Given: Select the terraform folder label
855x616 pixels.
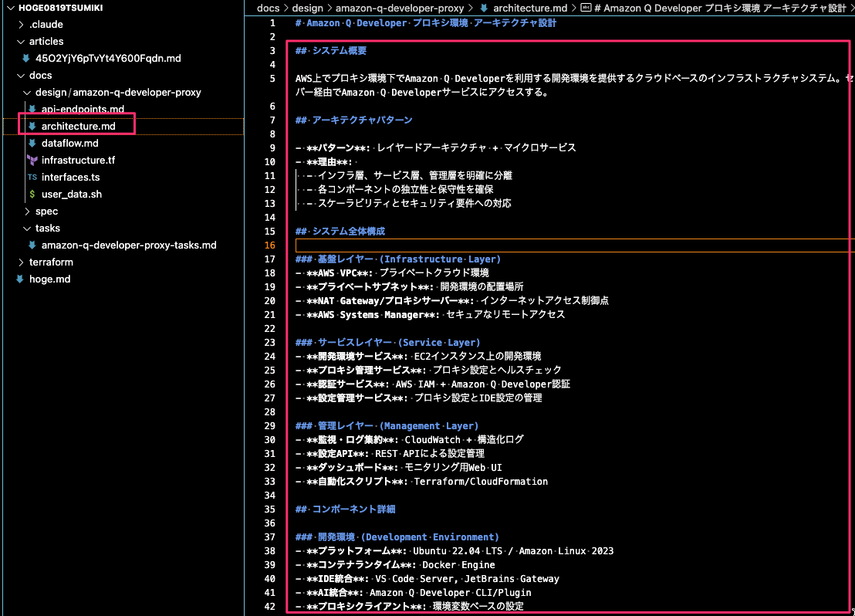Looking at the screenshot, I should (x=51, y=262).
